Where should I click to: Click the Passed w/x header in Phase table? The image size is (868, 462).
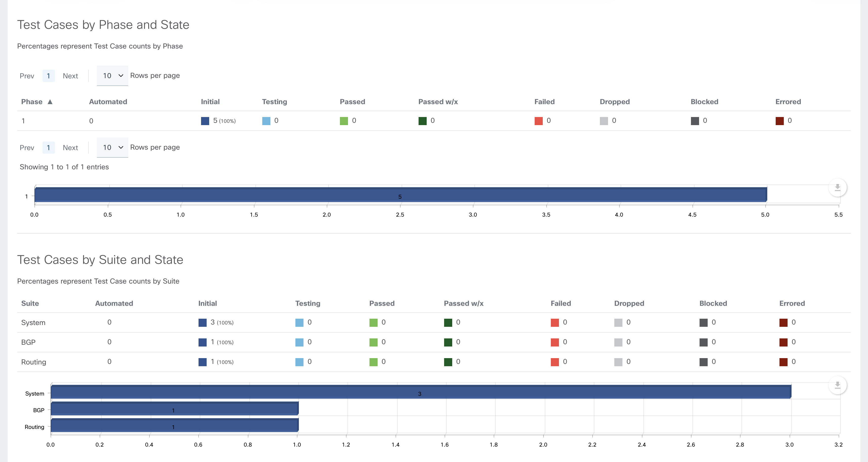pyautogui.click(x=438, y=102)
